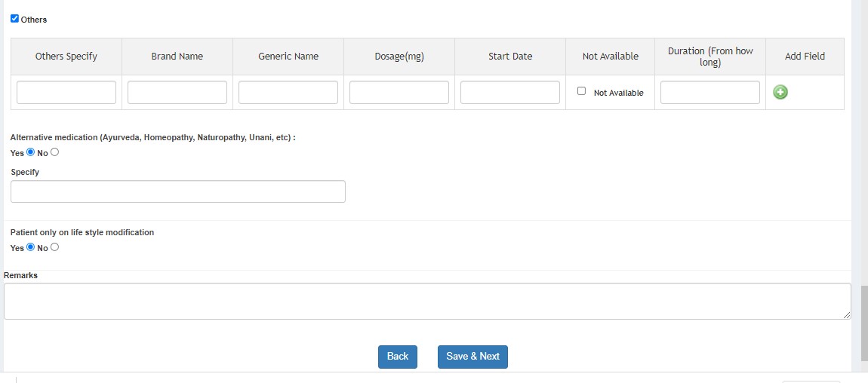The width and height of the screenshot is (868, 383).
Task: Click the Not Available label text in row
Action: pos(618,93)
